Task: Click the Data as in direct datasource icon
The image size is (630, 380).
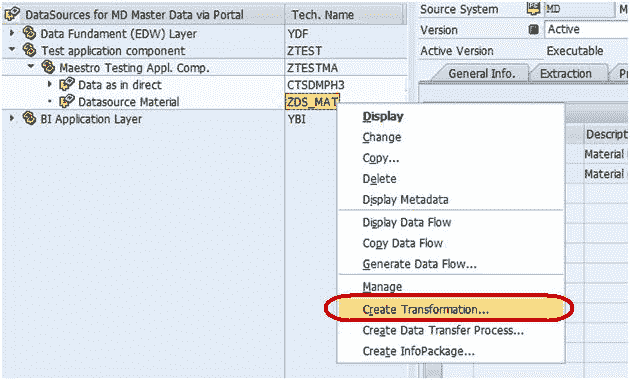Action: tap(67, 84)
